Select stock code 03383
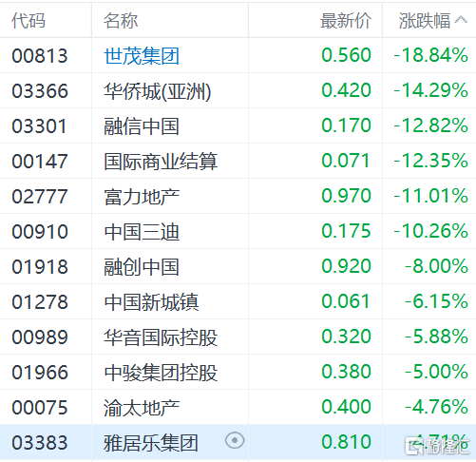The width and height of the screenshot is (476, 462). coord(40,443)
